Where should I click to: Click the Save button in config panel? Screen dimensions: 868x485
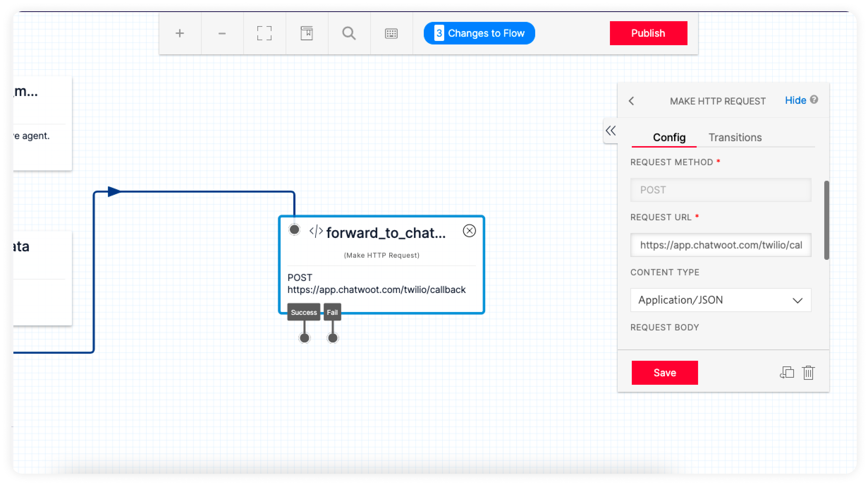[665, 372]
